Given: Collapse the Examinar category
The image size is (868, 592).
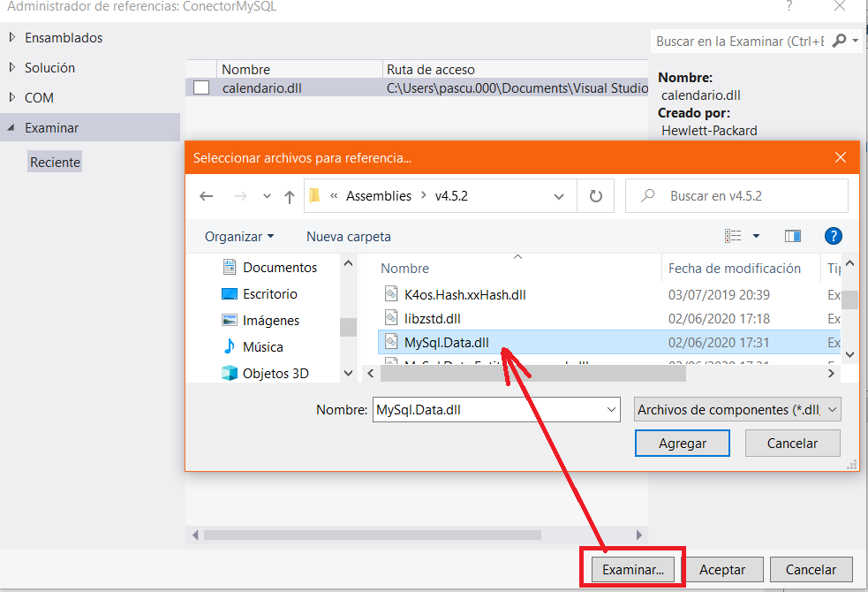Looking at the screenshot, I should 11,128.
